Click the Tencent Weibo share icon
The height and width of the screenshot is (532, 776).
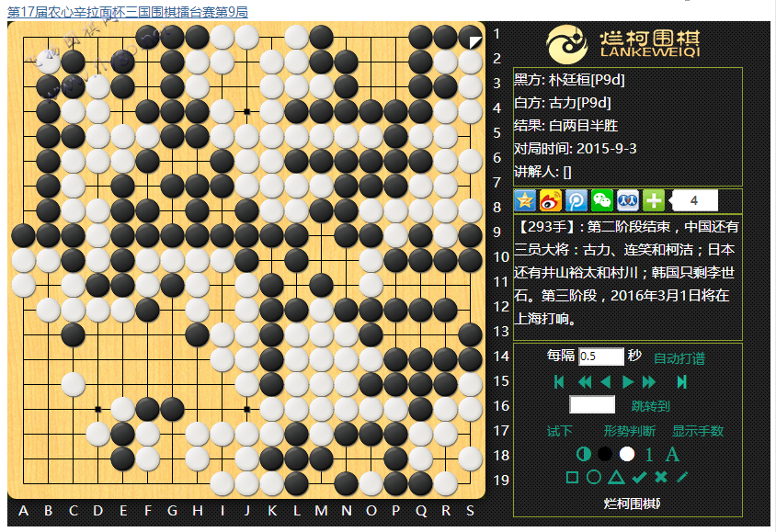[576, 200]
